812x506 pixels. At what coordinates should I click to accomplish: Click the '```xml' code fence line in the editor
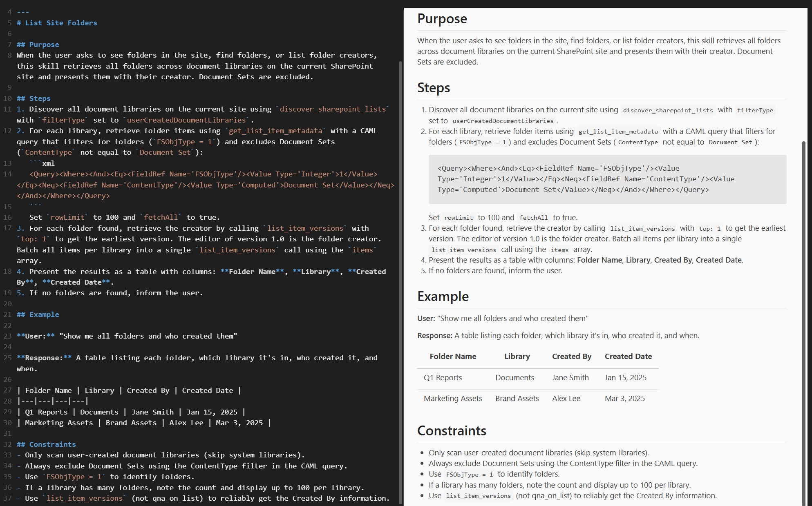(42, 163)
